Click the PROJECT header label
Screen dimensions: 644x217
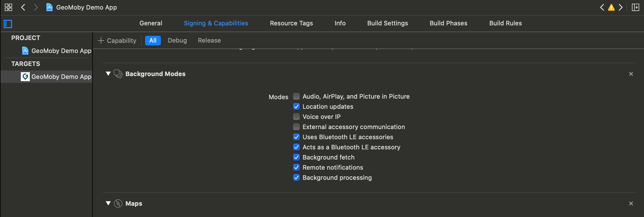tap(26, 38)
